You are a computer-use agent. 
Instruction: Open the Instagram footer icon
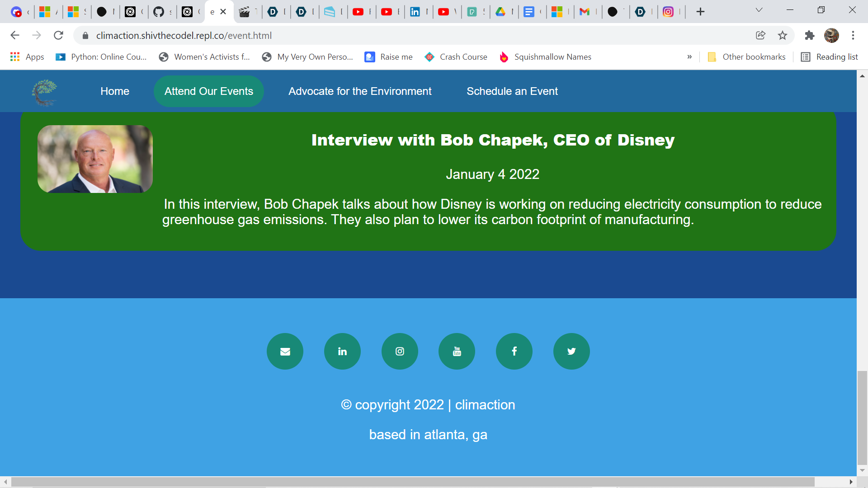pos(400,351)
